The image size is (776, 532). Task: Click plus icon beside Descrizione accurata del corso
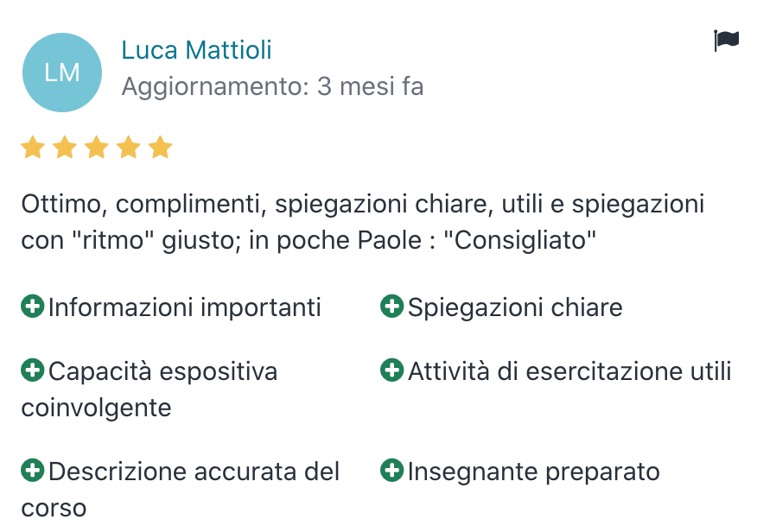click(x=33, y=471)
